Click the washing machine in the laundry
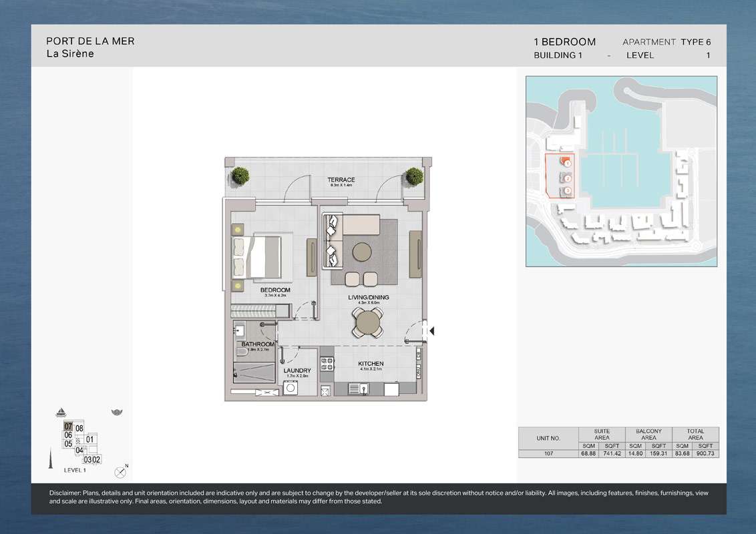The height and width of the screenshot is (534, 756). point(291,388)
